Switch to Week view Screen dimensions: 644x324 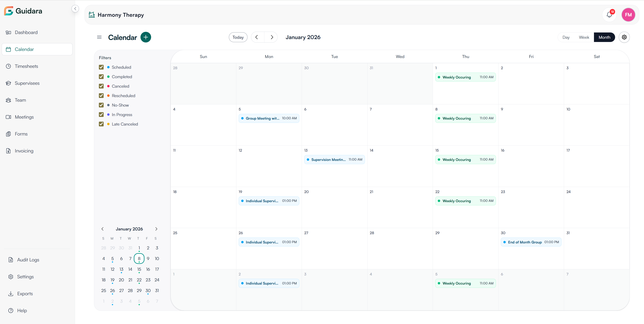click(584, 37)
